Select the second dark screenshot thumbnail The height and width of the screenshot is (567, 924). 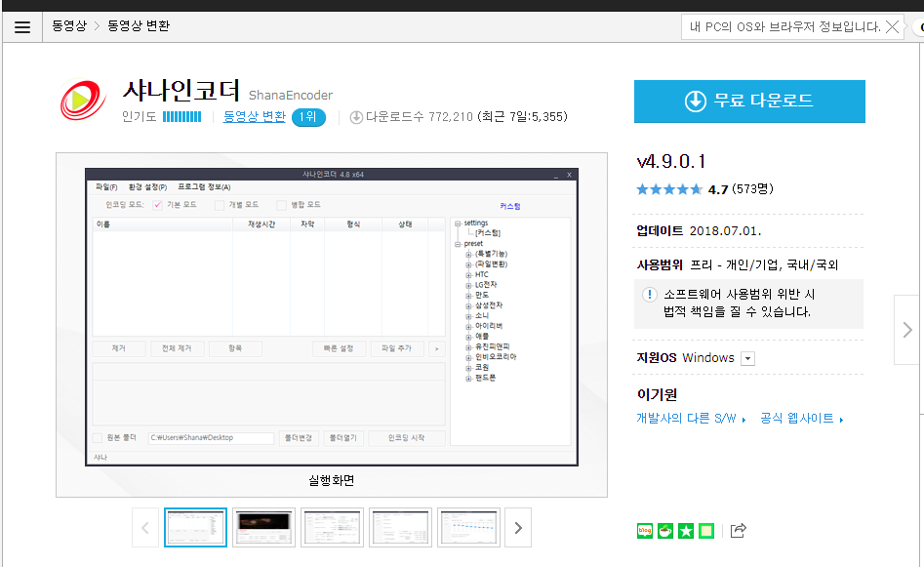coord(264,528)
